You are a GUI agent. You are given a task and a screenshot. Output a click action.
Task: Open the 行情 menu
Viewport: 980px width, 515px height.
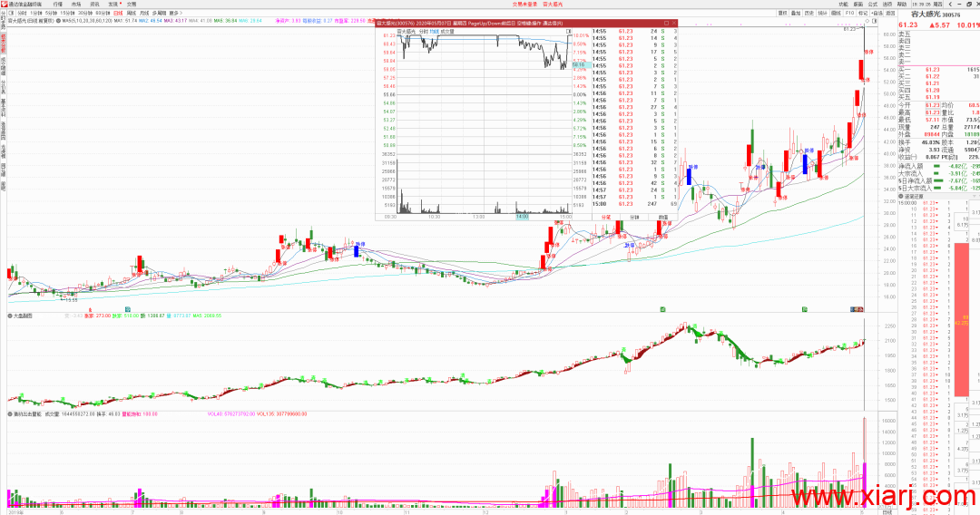57,5
